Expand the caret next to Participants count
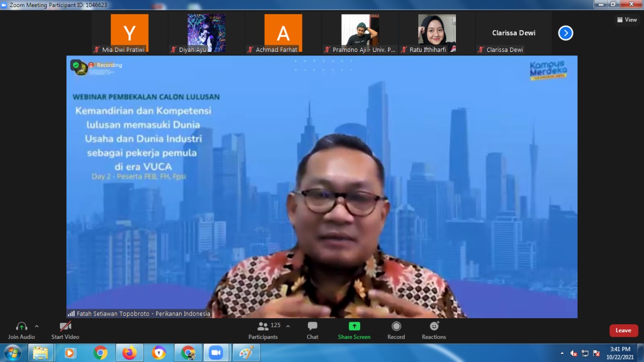644x362 pixels. 288,326
